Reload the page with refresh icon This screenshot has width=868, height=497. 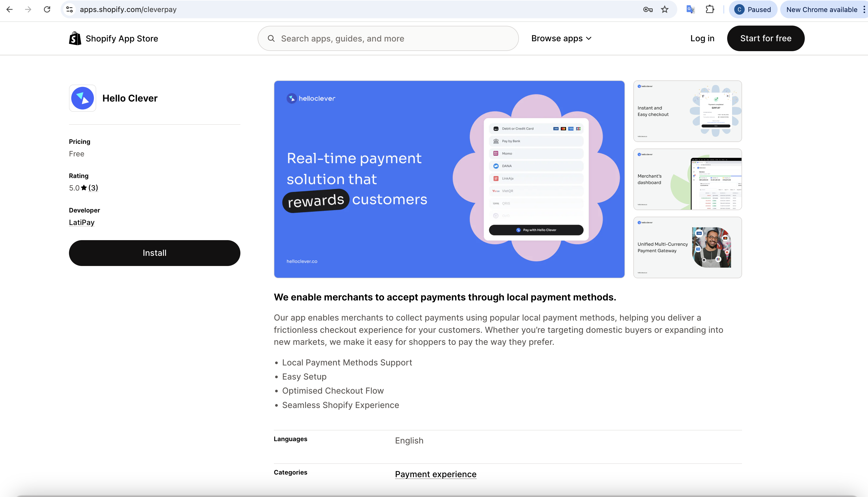(x=47, y=10)
